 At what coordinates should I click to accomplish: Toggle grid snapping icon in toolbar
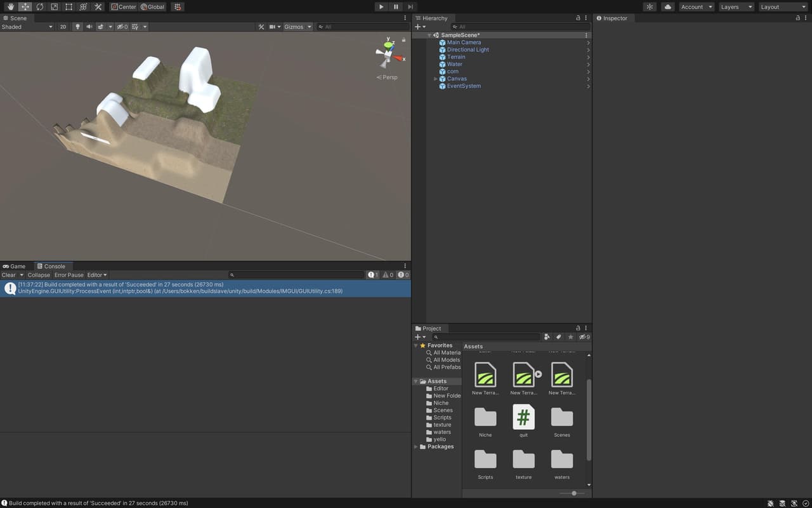click(x=178, y=7)
